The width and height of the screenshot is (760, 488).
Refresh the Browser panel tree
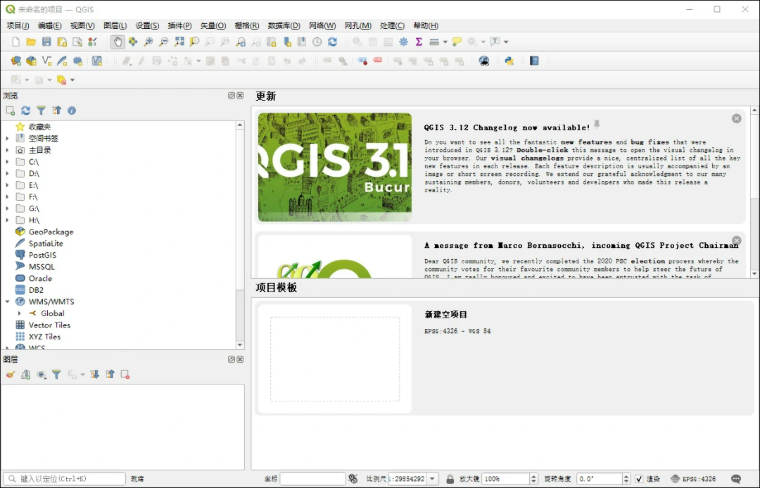tap(26, 110)
